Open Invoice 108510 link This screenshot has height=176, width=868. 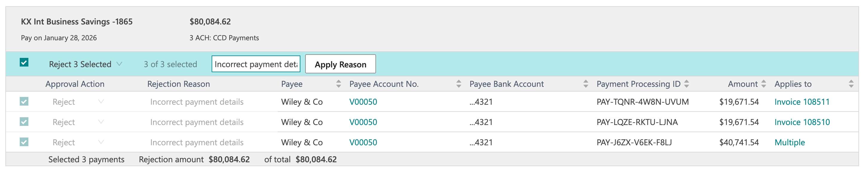click(x=802, y=122)
